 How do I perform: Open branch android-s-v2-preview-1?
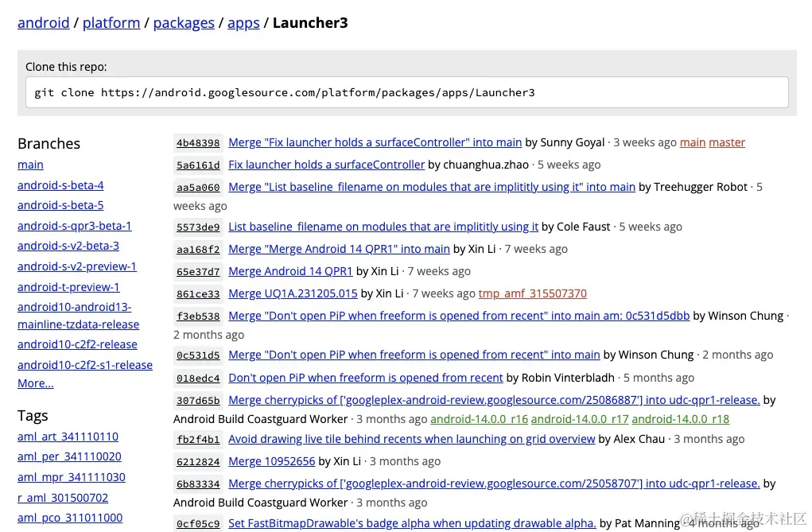pyautogui.click(x=77, y=266)
